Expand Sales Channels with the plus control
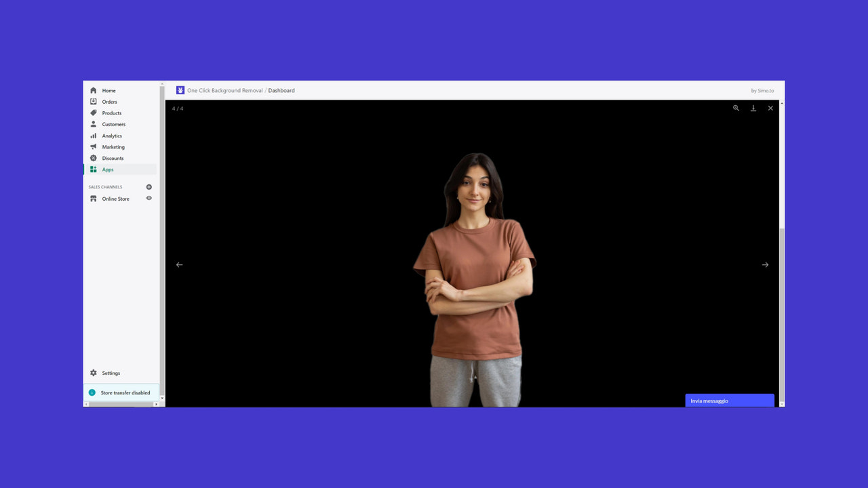Screen dimensions: 868x488 [x=149, y=186]
